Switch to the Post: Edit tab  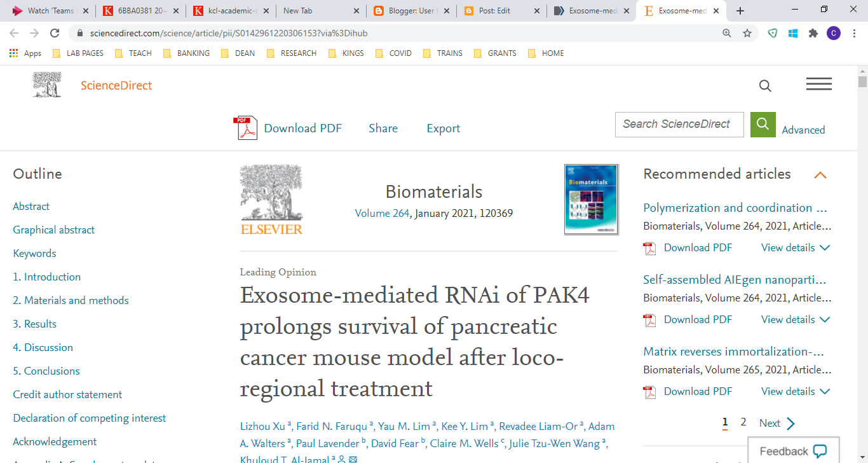[x=502, y=11]
